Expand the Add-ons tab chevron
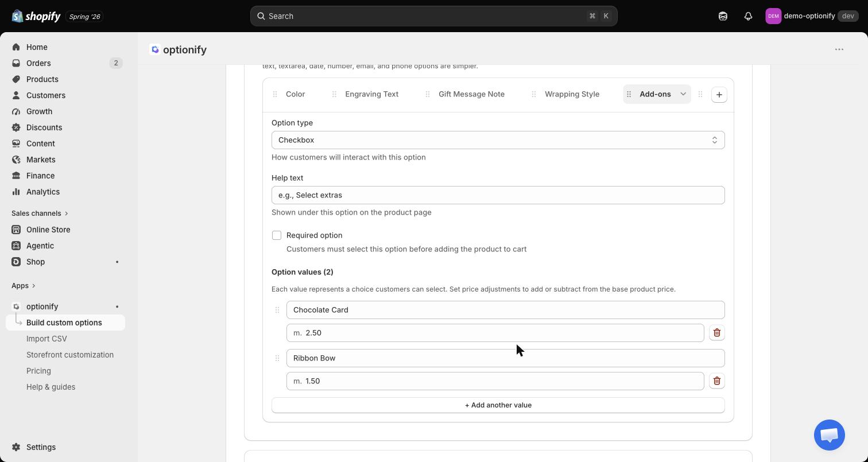The height and width of the screenshot is (462, 868). coord(683,94)
